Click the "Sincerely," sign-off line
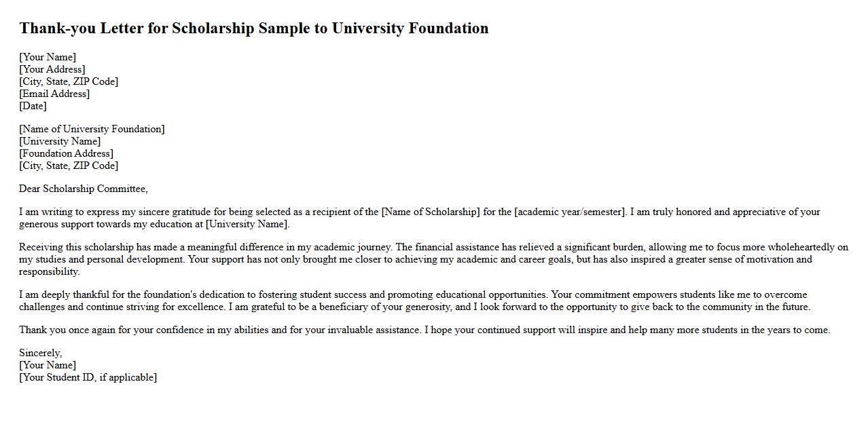The image size is (868, 441). 40,353
